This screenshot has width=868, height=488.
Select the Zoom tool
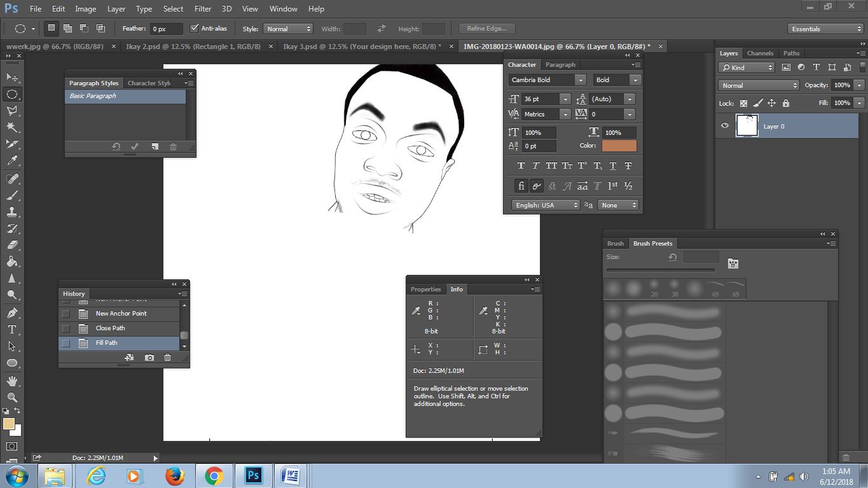(12, 397)
